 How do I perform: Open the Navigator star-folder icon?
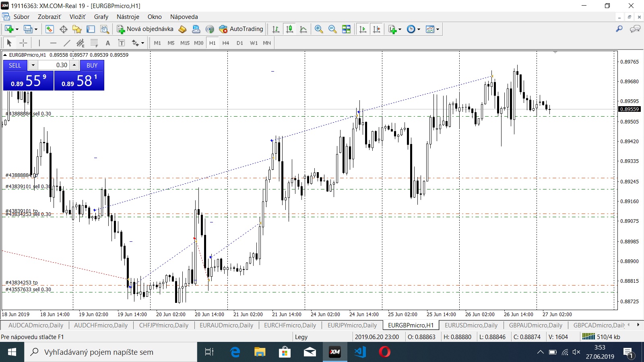point(77,29)
